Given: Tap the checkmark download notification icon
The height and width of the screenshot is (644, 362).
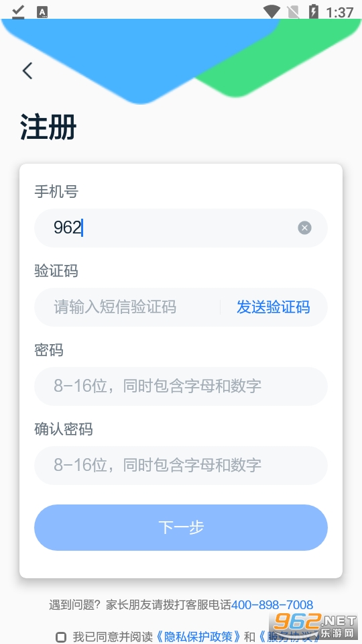Looking at the screenshot, I should (18, 12).
